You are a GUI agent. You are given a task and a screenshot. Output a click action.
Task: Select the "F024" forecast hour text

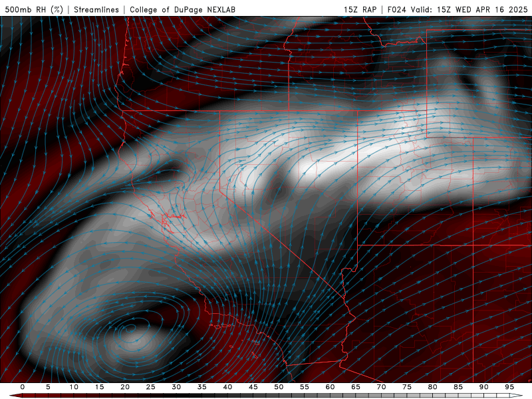coord(396,9)
